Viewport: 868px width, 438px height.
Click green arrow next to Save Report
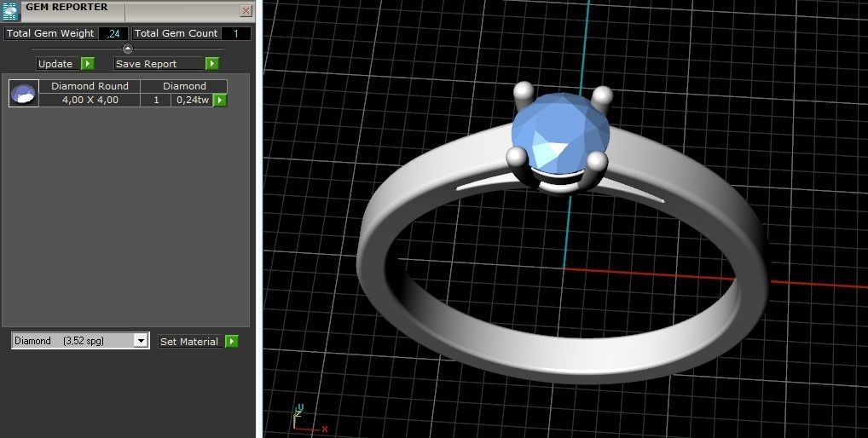click(x=212, y=64)
